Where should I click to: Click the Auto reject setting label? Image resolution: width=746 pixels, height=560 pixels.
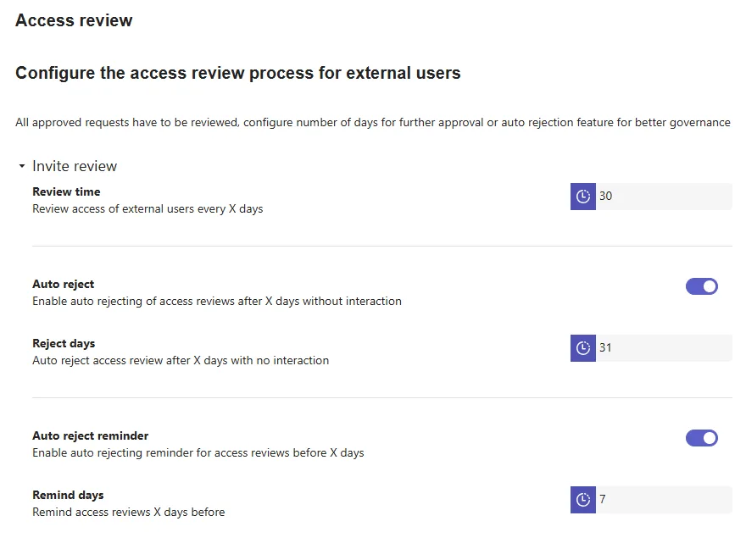pyautogui.click(x=64, y=284)
